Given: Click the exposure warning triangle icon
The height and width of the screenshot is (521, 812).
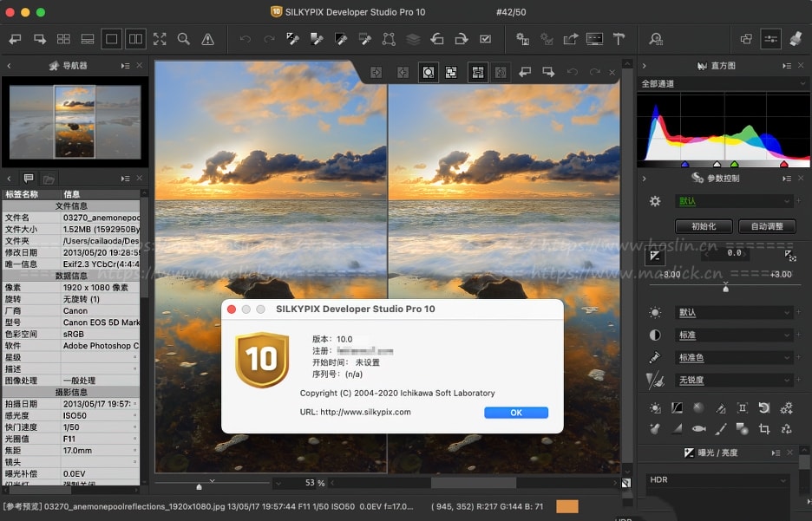Looking at the screenshot, I should pyautogui.click(x=207, y=39).
